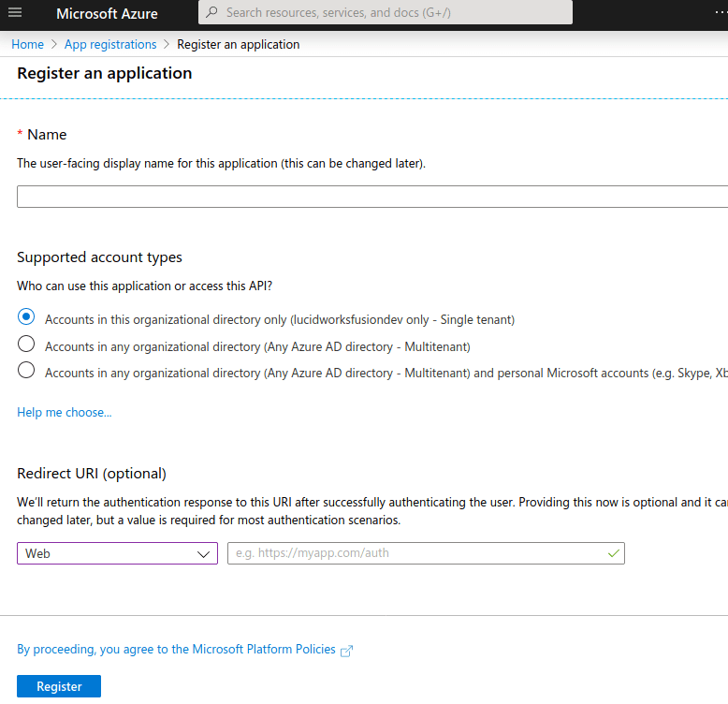Click the Name field label
728x704 pixels.
pyautogui.click(x=47, y=134)
